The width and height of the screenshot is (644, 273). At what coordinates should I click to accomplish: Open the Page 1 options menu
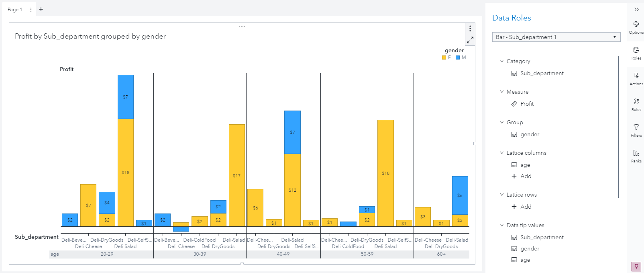[31, 9]
